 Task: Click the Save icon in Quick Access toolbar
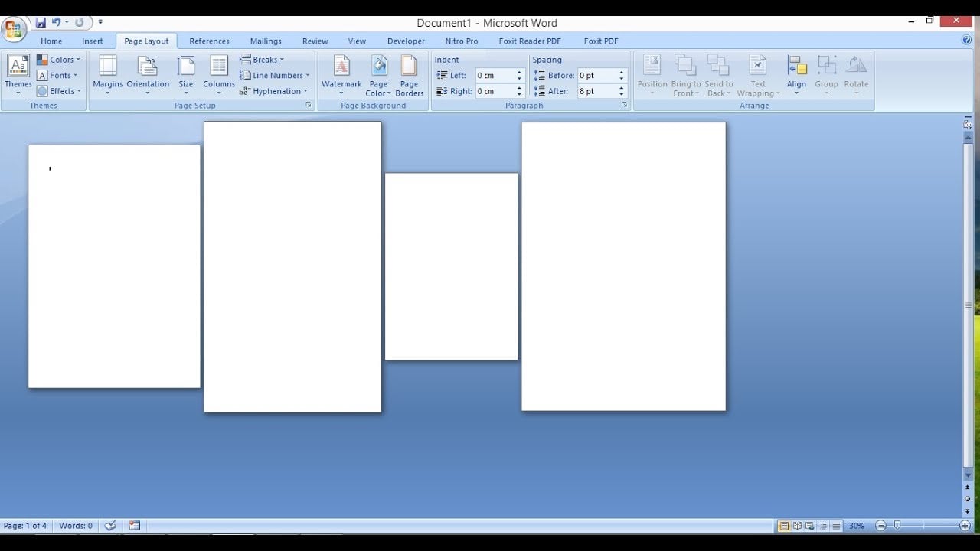41,22
